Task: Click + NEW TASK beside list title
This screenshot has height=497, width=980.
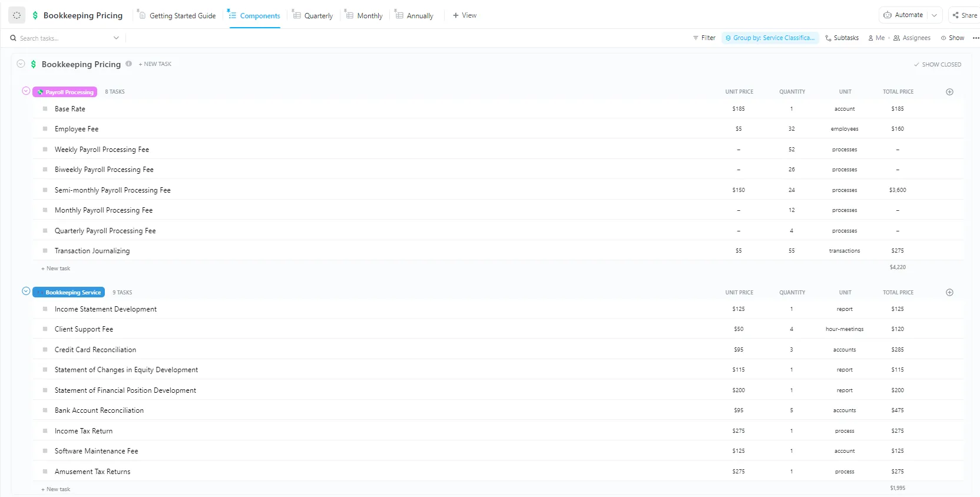Action: pyautogui.click(x=155, y=64)
